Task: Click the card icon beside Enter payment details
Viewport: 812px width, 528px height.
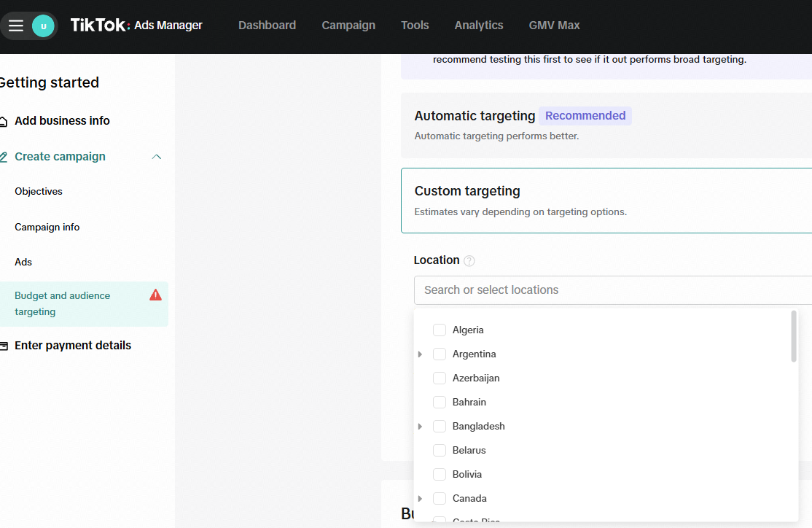Action: tap(4, 346)
